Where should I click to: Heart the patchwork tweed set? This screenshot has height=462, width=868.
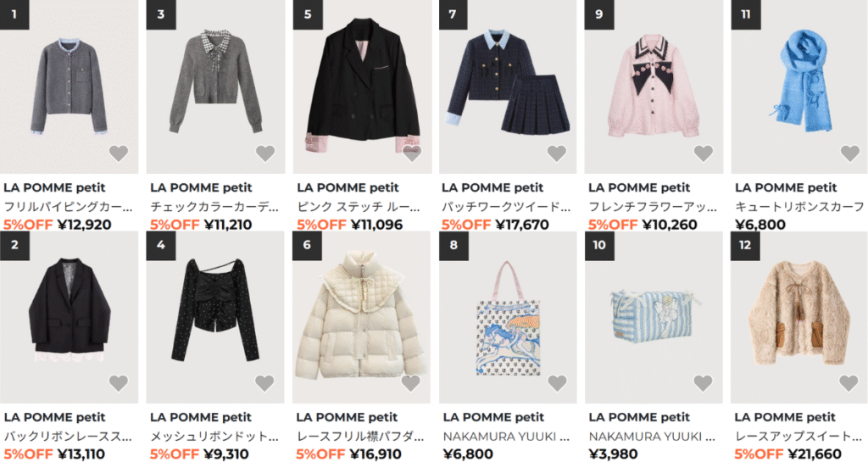[x=557, y=153]
